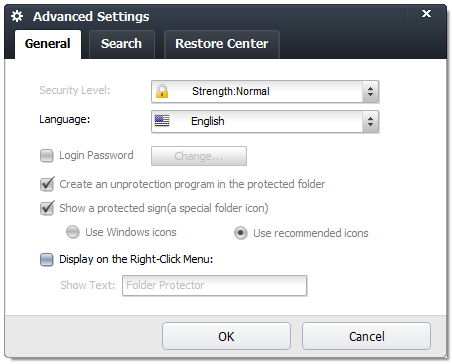Close the Advanced Settings dialog
The height and width of the screenshot is (364, 452).
[426, 14]
